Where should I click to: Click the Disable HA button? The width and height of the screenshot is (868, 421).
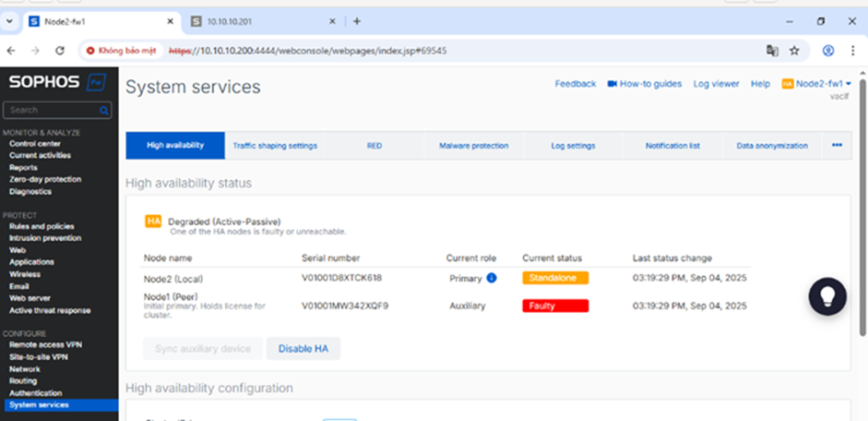click(x=303, y=348)
